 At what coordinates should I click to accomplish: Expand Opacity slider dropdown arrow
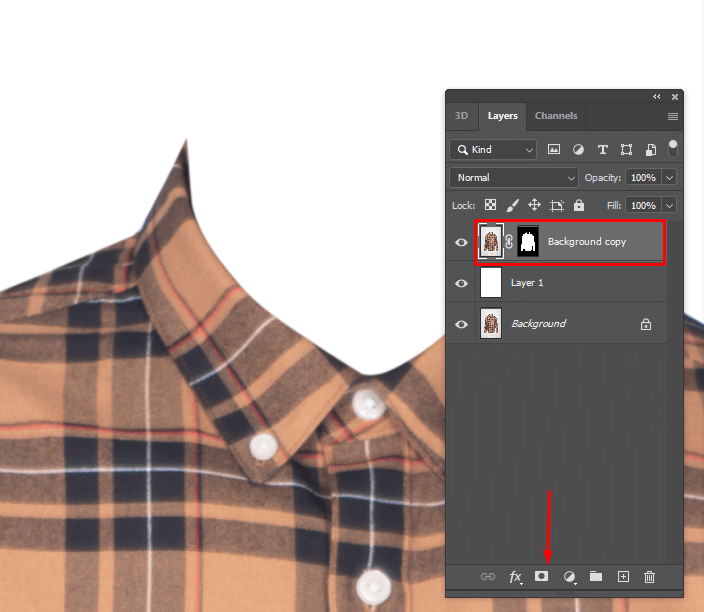tap(669, 178)
